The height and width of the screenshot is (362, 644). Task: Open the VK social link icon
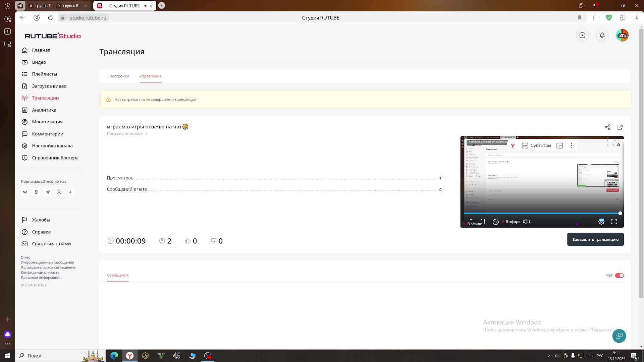pyautogui.click(x=25, y=192)
